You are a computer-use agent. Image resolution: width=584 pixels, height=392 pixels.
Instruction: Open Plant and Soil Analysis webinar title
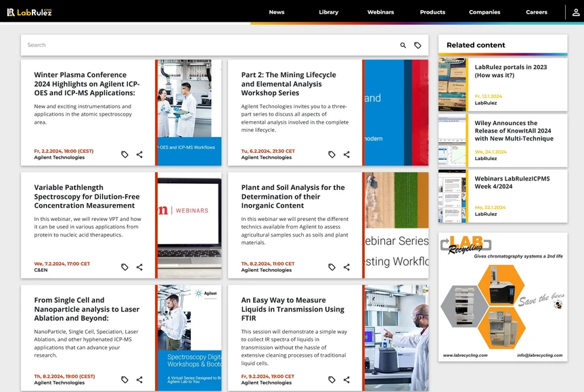pyautogui.click(x=293, y=197)
